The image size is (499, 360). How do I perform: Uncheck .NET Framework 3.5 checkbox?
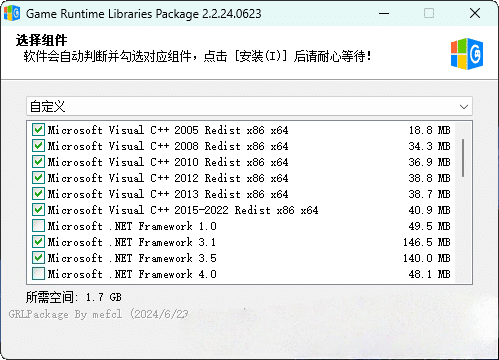[38, 258]
